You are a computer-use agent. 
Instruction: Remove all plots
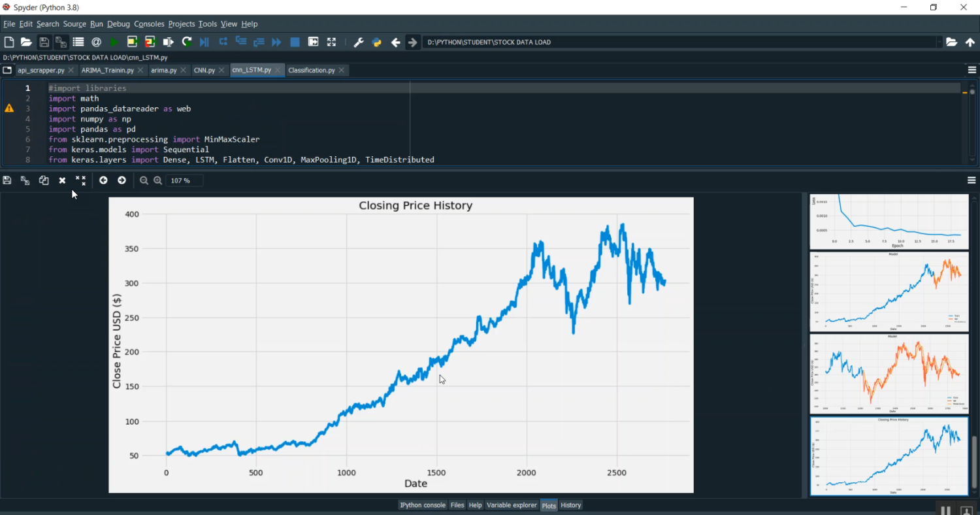point(80,180)
